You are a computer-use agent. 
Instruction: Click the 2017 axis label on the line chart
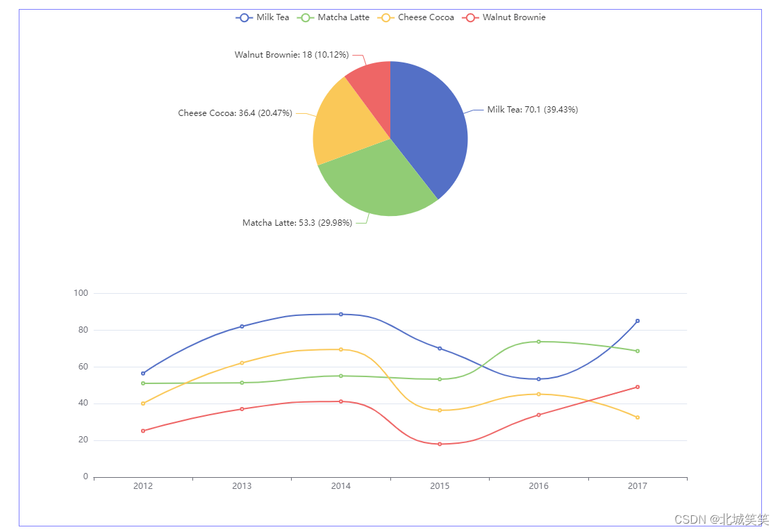tap(637, 486)
